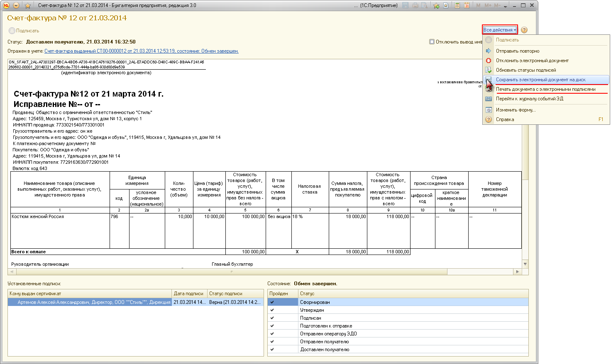Image resolution: width=611 pixels, height=364 pixels.
Task: Click the get link star-arrow icon
Action: click(436, 5)
